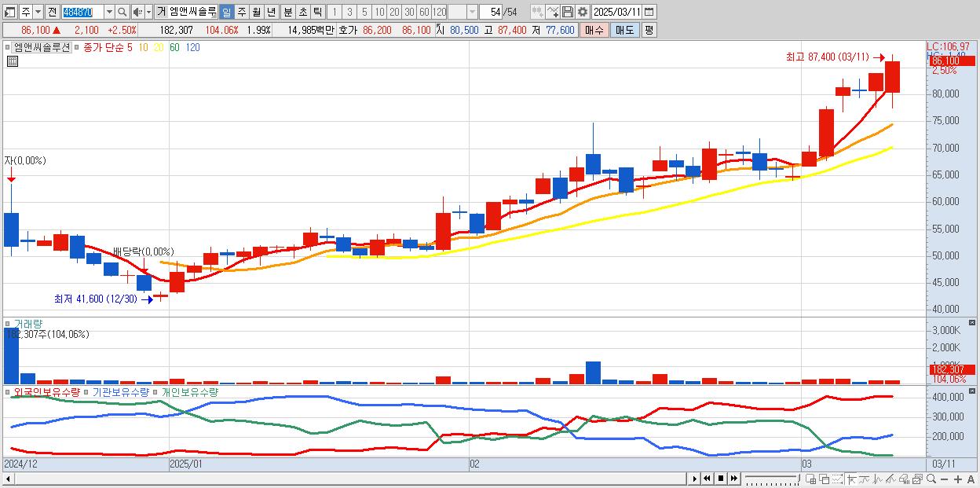Select the 년 yearly chart period

point(271,12)
